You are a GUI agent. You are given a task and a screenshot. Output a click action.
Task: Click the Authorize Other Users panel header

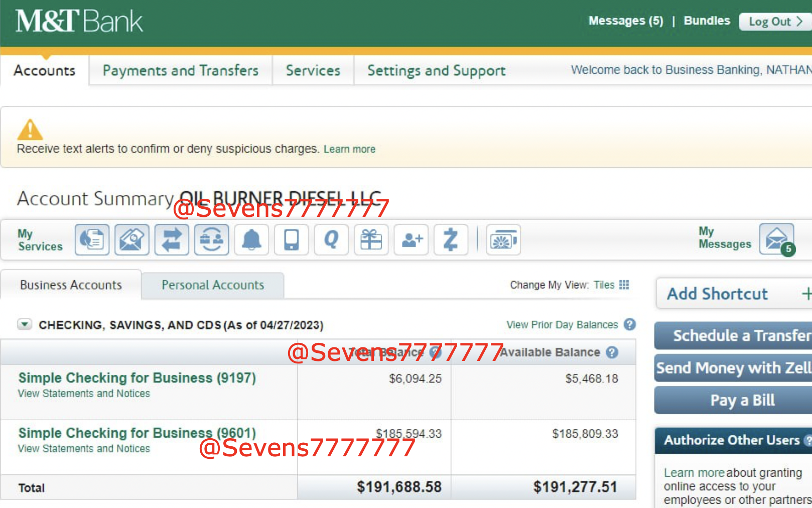[x=734, y=440]
